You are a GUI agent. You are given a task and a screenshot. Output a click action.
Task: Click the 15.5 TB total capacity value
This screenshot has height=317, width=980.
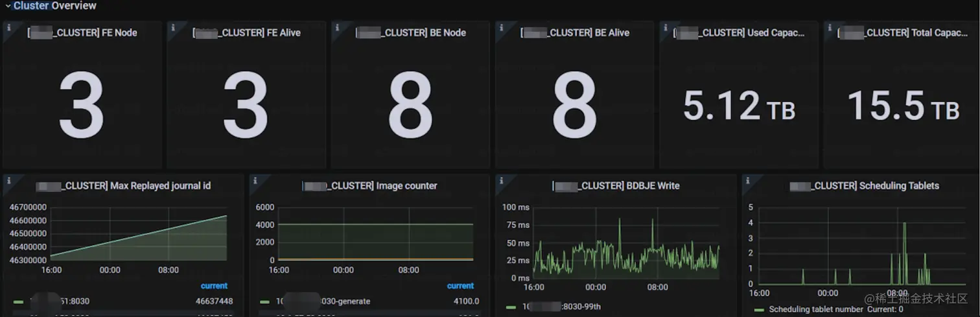click(903, 106)
